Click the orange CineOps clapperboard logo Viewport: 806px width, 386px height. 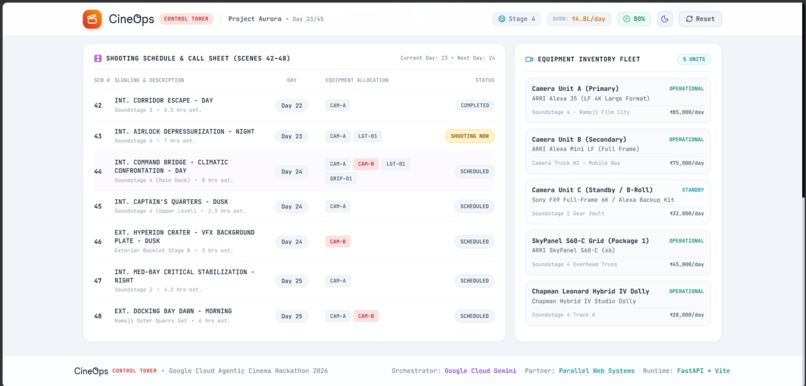point(92,19)
